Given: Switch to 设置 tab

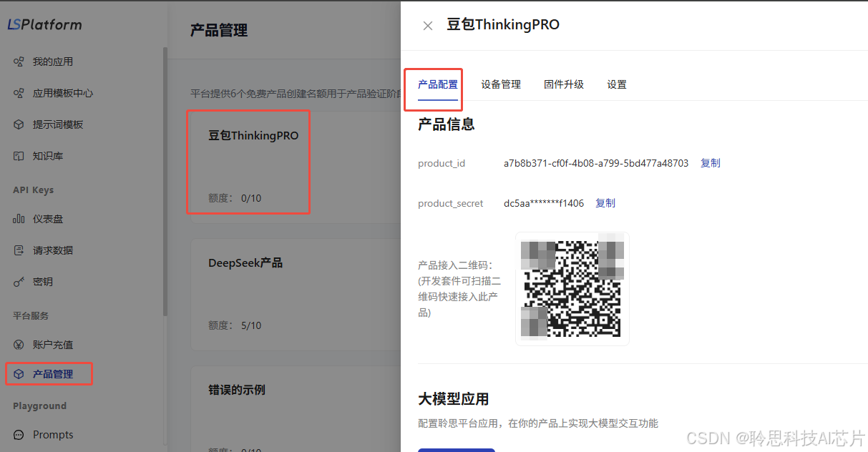Looking at the screenshot, I should pyautogui.click(x=617, y=84).
